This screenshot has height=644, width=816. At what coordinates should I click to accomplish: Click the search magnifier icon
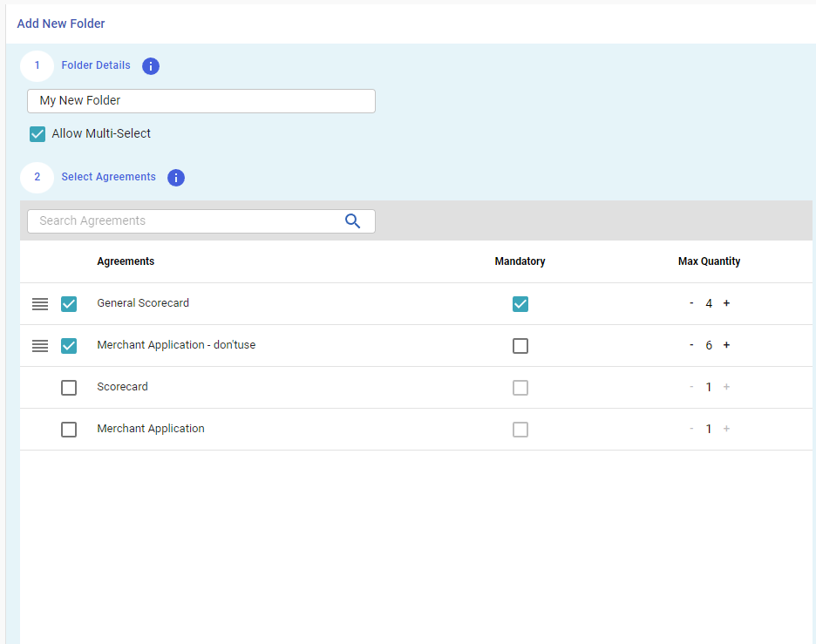(352, 221)
